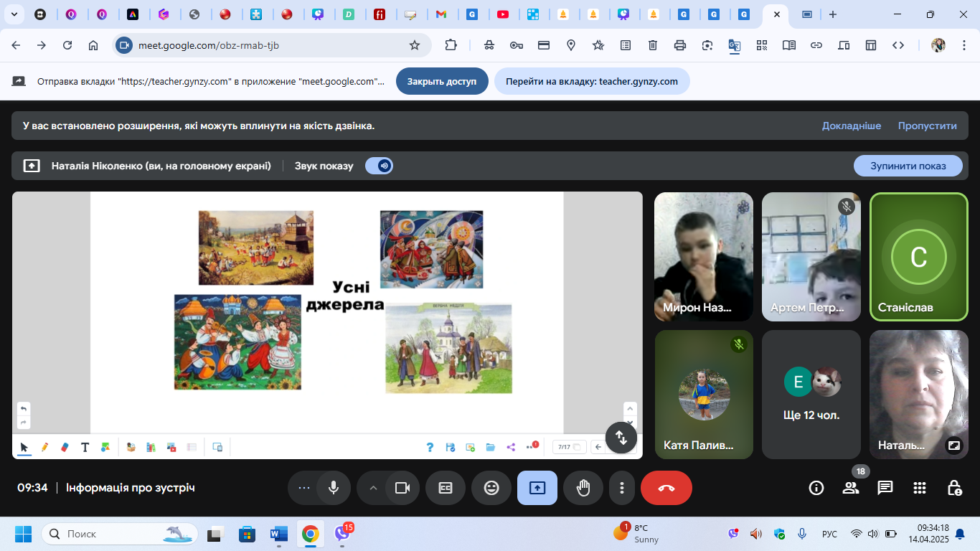
Task: Open the chat panel icon
Action: tap(885, 488)
